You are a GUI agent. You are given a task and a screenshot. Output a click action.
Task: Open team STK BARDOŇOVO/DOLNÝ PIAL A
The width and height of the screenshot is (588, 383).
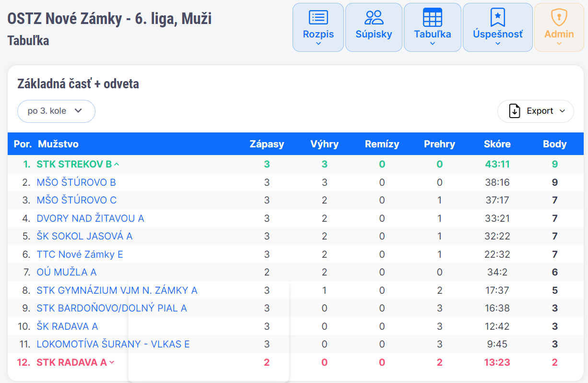(112, 308)
